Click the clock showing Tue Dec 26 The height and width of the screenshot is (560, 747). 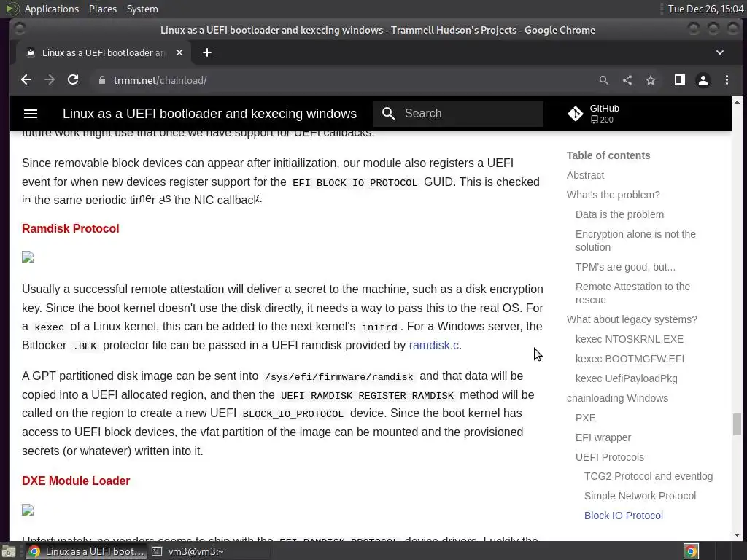705,9
